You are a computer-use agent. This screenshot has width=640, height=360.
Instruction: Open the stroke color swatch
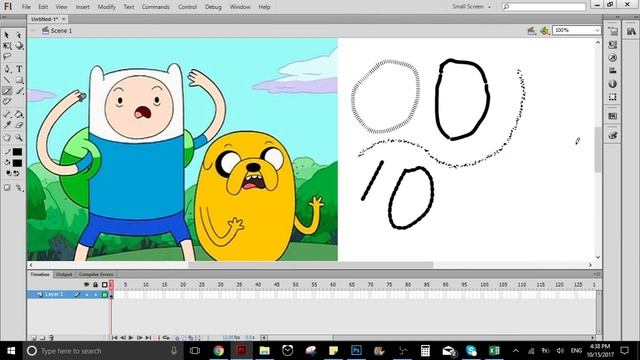(x=17, y=152)
